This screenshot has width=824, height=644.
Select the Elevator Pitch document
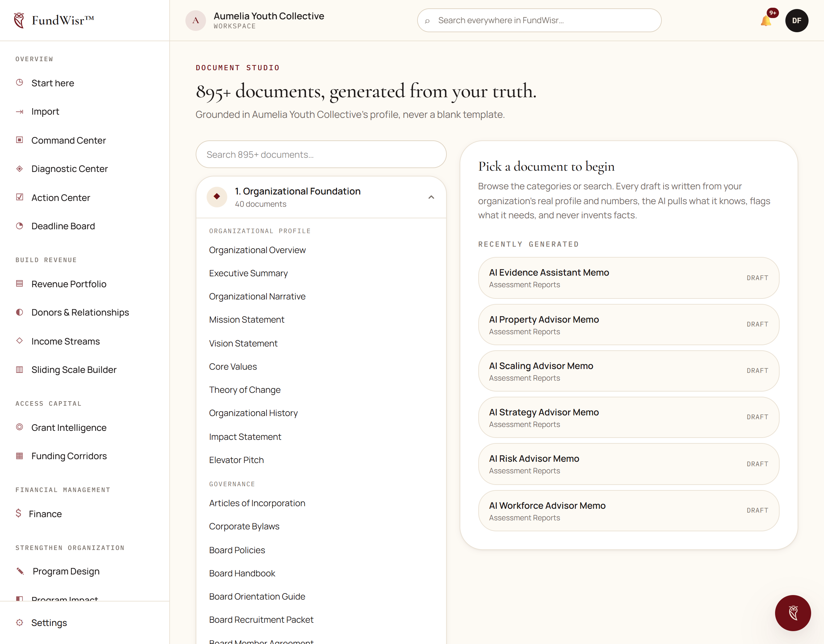(237, 460)
